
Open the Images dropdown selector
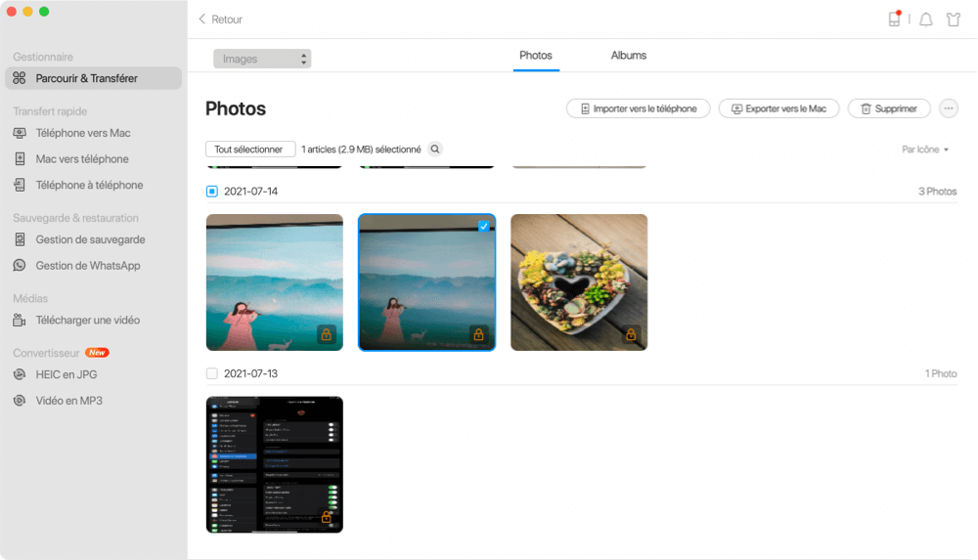pyautogui.click(x=262, y=59)
